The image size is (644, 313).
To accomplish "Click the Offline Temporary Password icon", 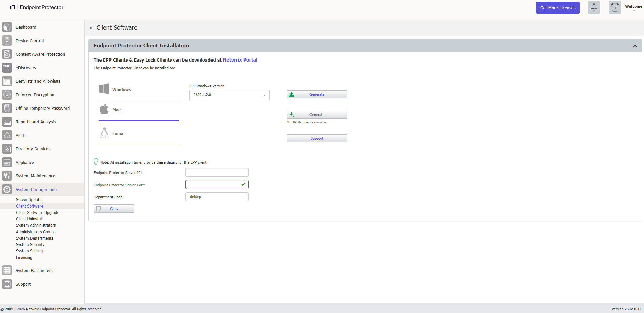I will 7,108.
